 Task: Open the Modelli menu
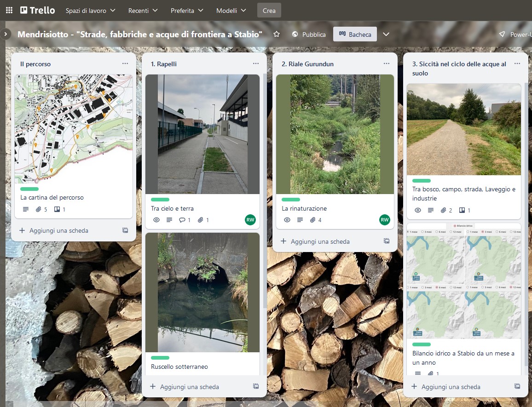tap(231, 10)
